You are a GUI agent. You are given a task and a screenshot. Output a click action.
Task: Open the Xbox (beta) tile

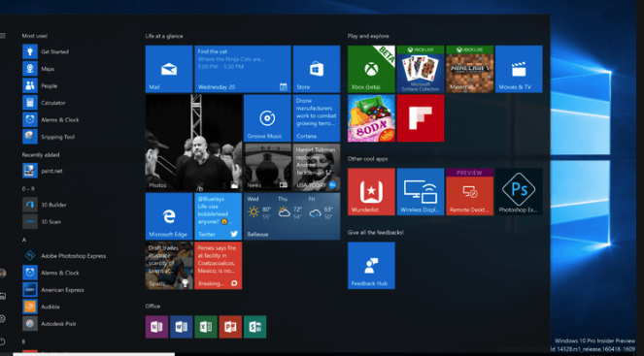coord(371,69)
